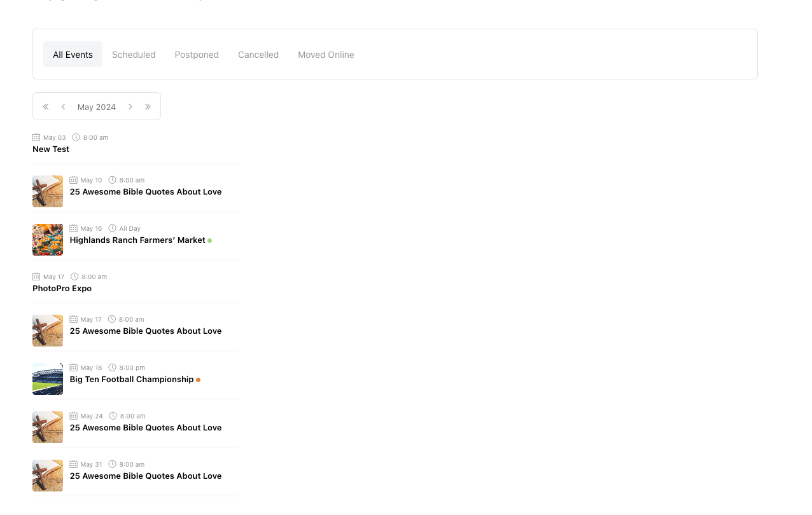This screenshot has width=812, height=515.
Task: Click clock icon beside 8:00 pm time
Action: click(x=112, y=367)
